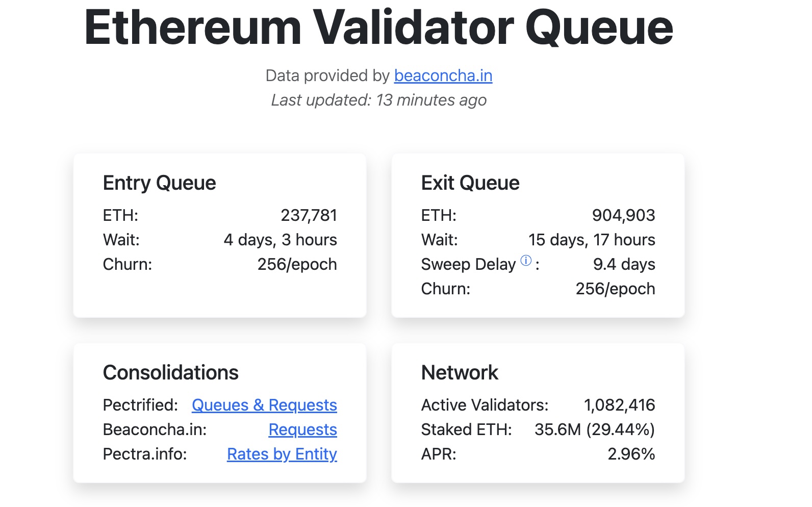Click the Network card title
812x507 pixels.
(460, 372)
